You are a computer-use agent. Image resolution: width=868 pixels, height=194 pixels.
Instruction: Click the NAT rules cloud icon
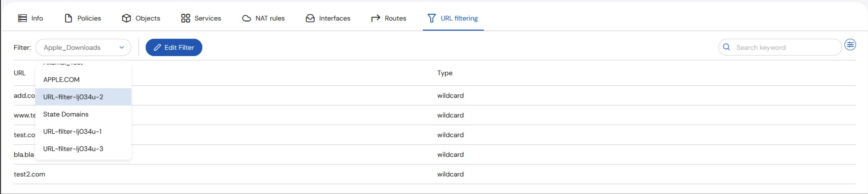246,18
